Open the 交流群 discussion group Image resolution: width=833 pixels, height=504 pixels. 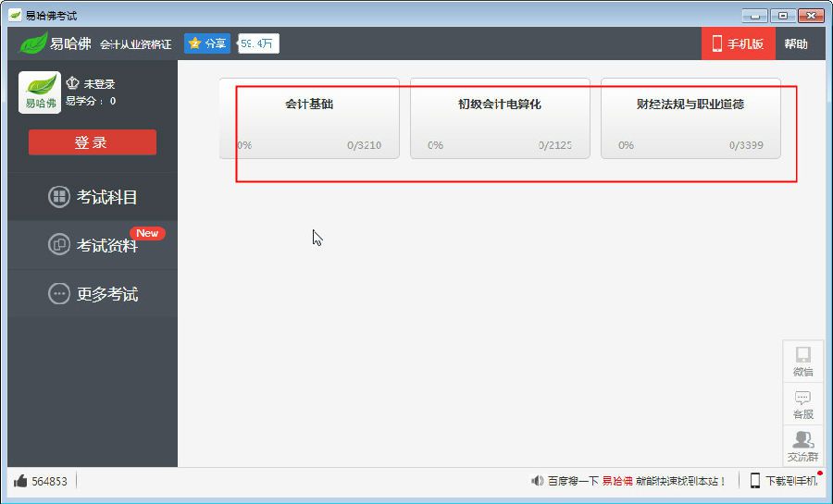tap(802, 447)
